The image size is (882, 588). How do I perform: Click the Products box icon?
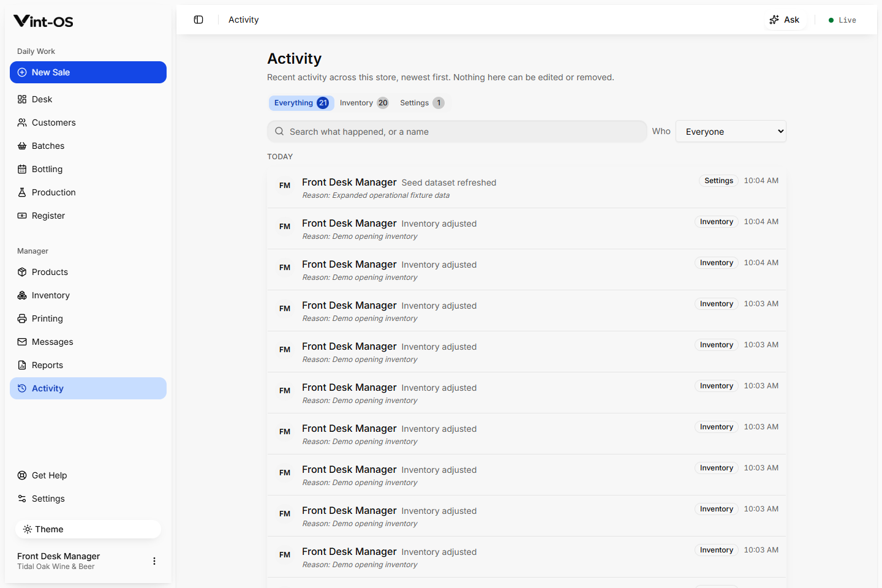22,272
